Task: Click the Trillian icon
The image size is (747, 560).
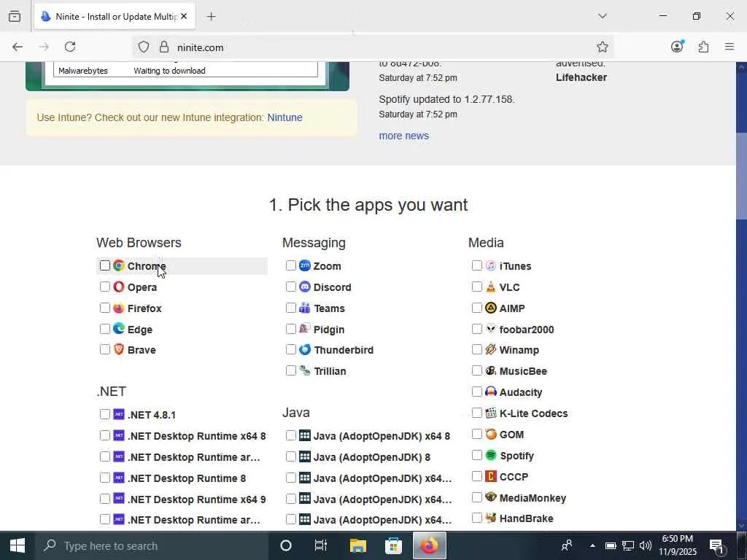Action: click(305, 370)
